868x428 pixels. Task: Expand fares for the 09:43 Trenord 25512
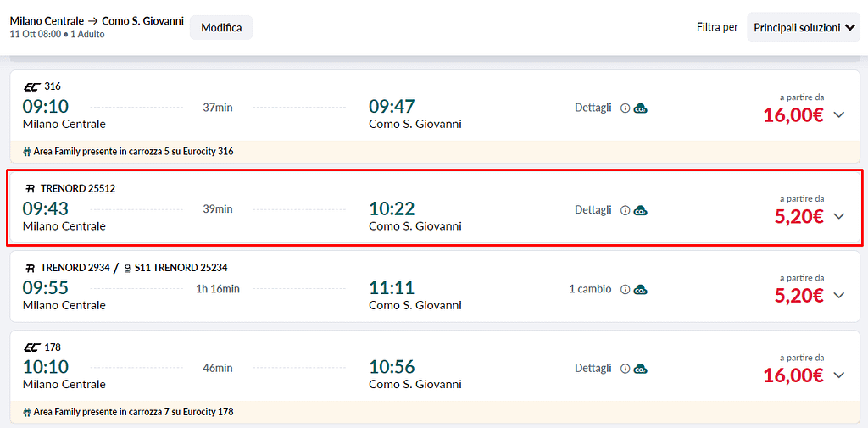pos(839,216)
